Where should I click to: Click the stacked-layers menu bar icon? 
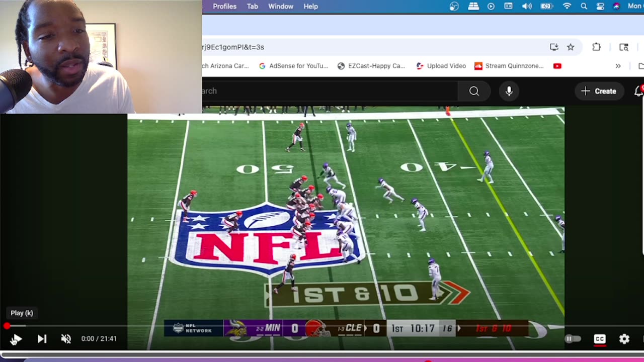point(473,7)
